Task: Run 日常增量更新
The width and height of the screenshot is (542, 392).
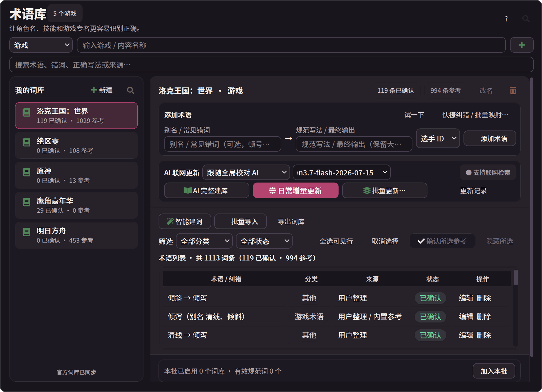Action: tap(296, 190)
